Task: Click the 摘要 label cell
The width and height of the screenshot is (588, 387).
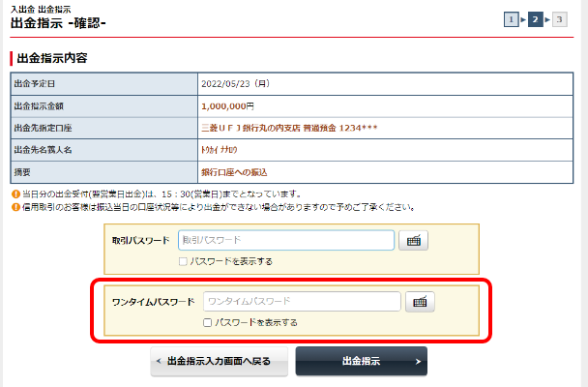Action: click(103, 172)
